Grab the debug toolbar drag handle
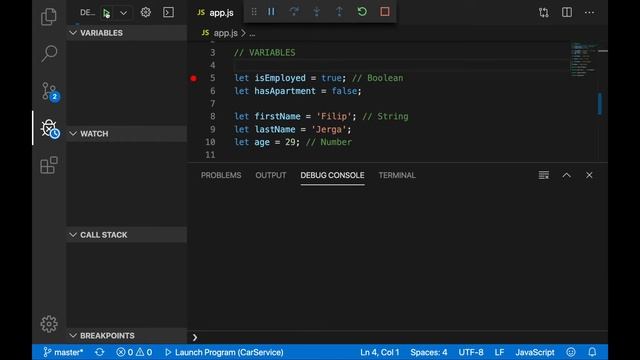This screenshot has height=360, width=640. click(x=254, y=12)
